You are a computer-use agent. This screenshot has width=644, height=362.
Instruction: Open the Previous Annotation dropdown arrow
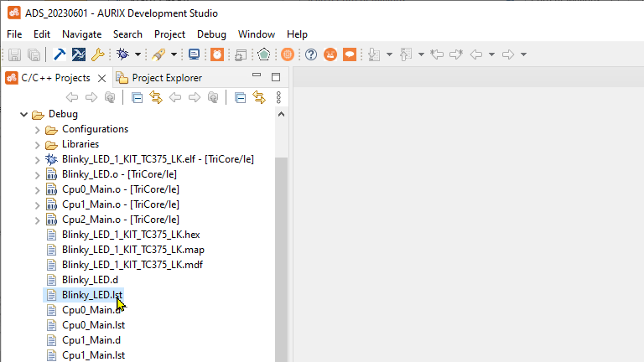[421, 54]
